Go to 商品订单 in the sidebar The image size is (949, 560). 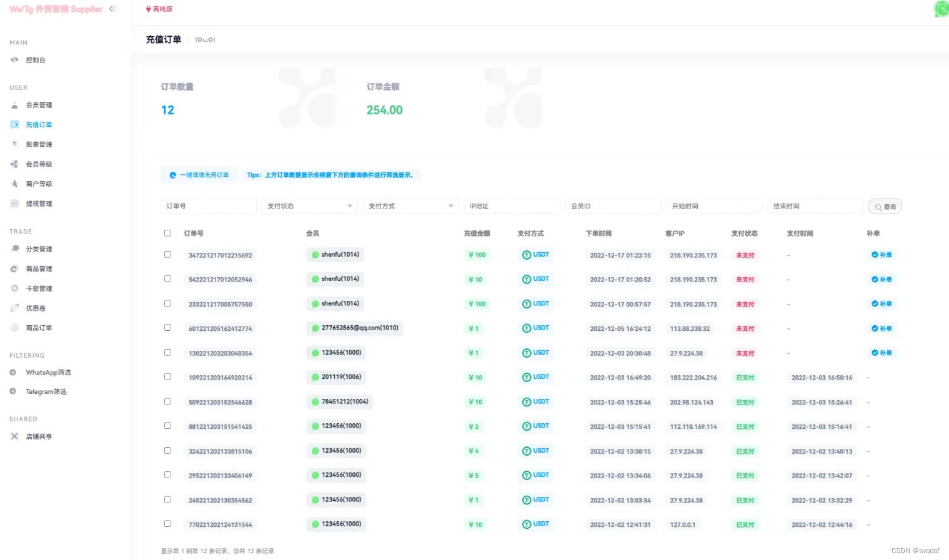39,328
